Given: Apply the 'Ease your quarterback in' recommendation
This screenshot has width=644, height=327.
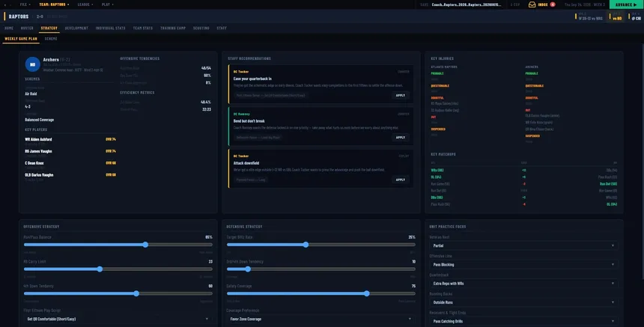Looking at the screenshot, I should pyautogui.click(x=401, y=95).
